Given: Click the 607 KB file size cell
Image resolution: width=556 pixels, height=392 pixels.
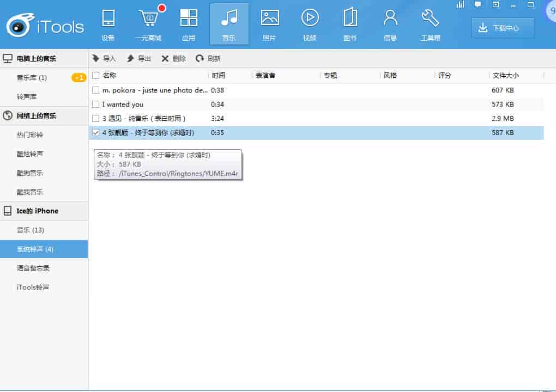Looking at the screenshot, I should click(x=503, y=90).
